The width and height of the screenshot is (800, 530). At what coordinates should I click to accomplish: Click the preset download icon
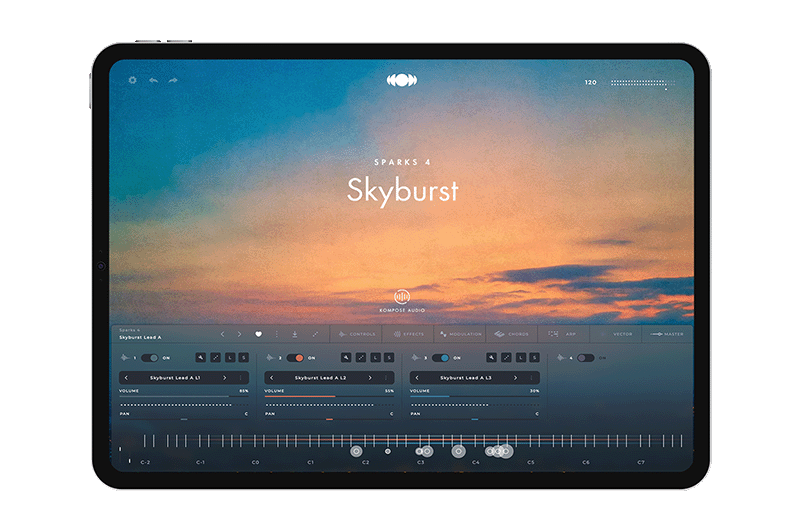(x=294, y=334)
